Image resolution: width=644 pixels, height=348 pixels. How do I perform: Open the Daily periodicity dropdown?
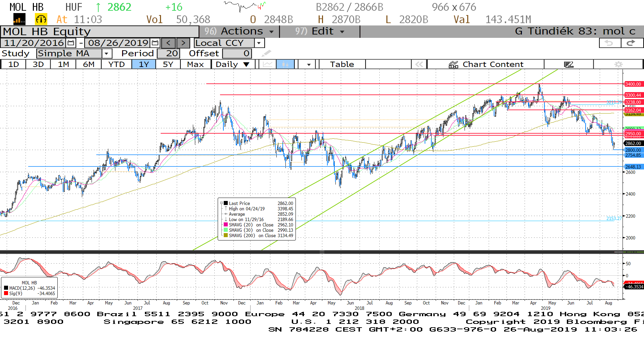click(233, 64)
